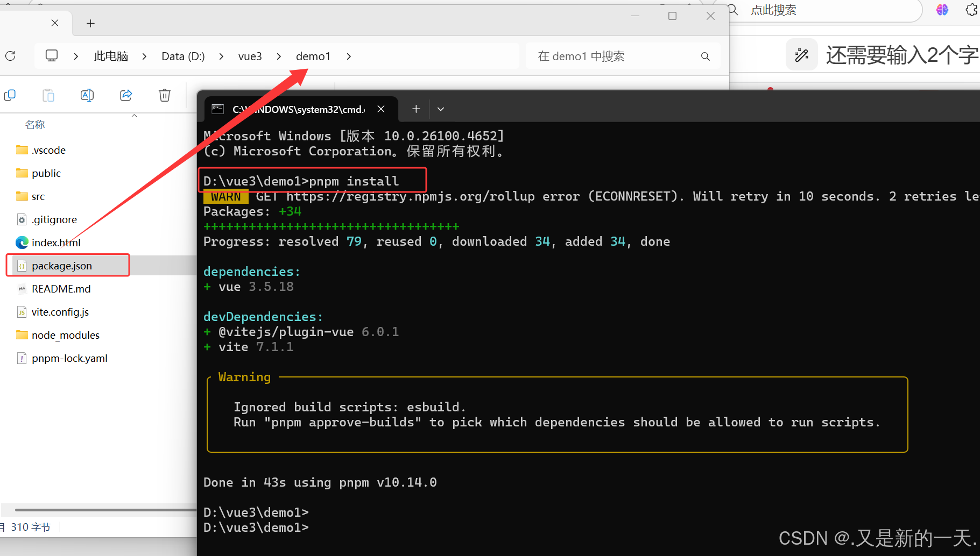Open a new terminal tab with plus
This screenshot has width=980, height=556.
416,109
